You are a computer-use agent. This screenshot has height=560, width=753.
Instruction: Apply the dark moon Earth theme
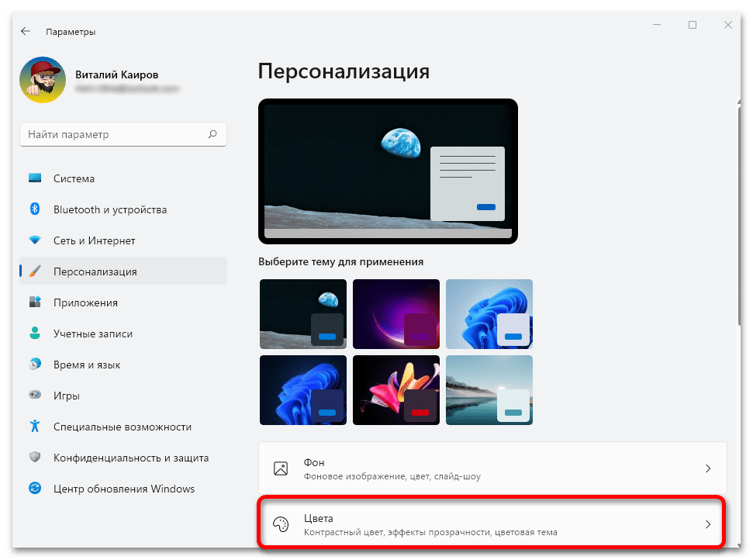[303, 314]
